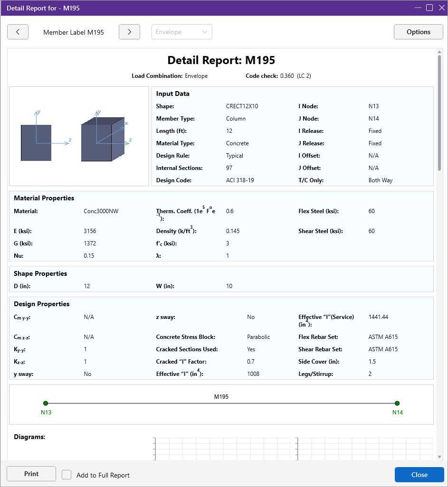The image size is (448, 487).
Task: Click the green N13 node marker
Action: tap(46, 403)
